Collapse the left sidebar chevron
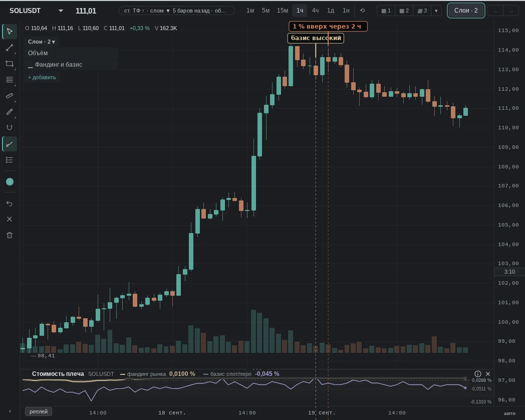Screen dimensions: 525x420 pos(10,411)
